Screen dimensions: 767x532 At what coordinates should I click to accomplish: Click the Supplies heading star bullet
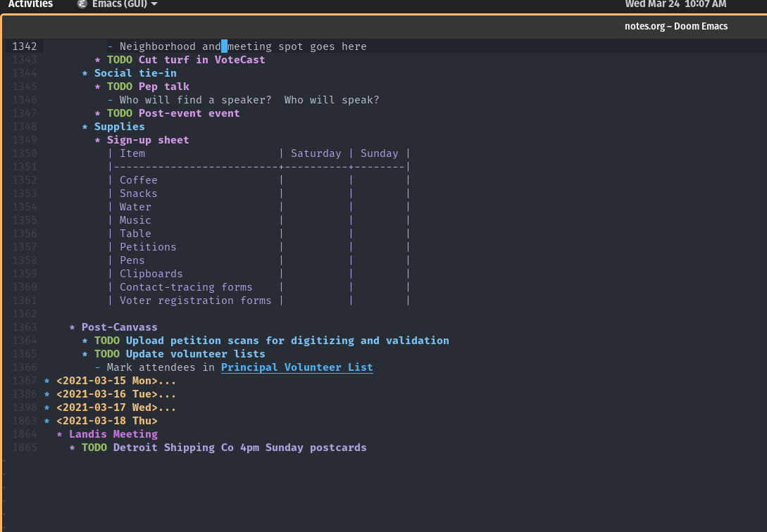tap(85, 127)
